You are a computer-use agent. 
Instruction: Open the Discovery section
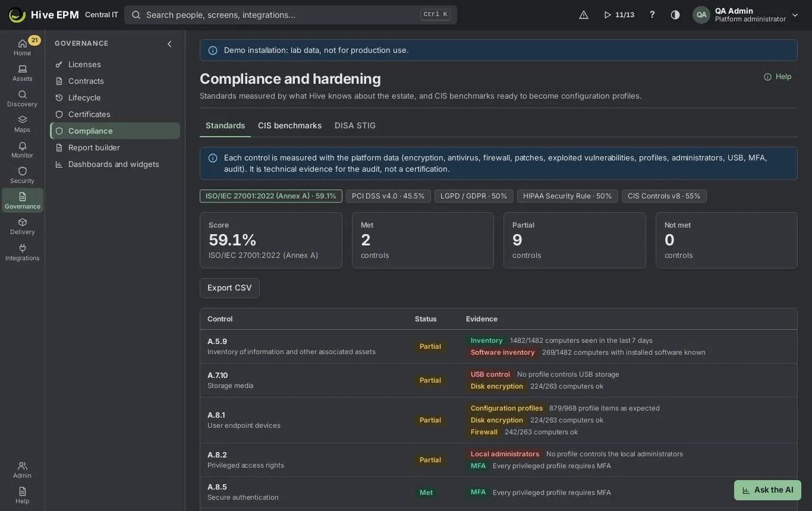22,99
